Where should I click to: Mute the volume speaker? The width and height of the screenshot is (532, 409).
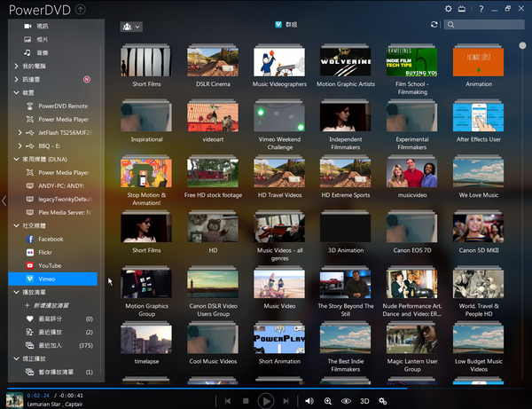click(309, 401)
